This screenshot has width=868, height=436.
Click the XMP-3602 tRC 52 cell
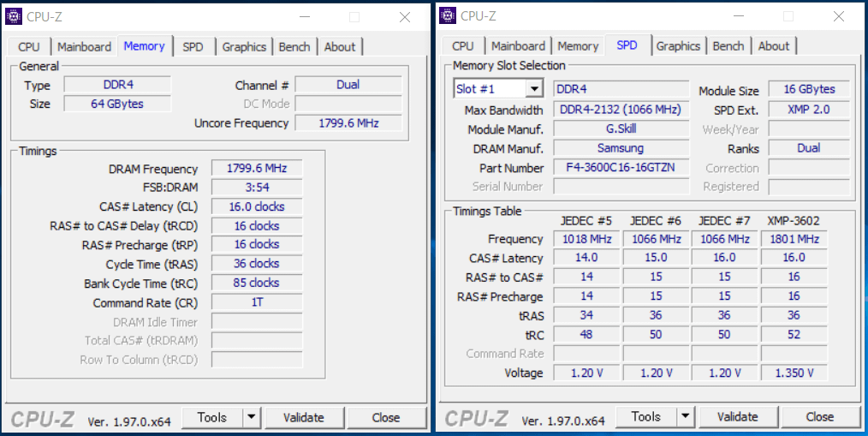click(x=794, y=335)
